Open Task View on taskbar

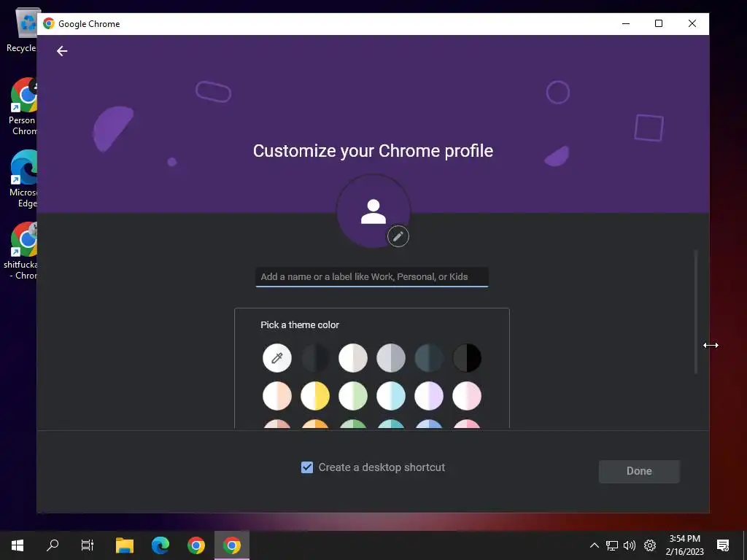88,545
